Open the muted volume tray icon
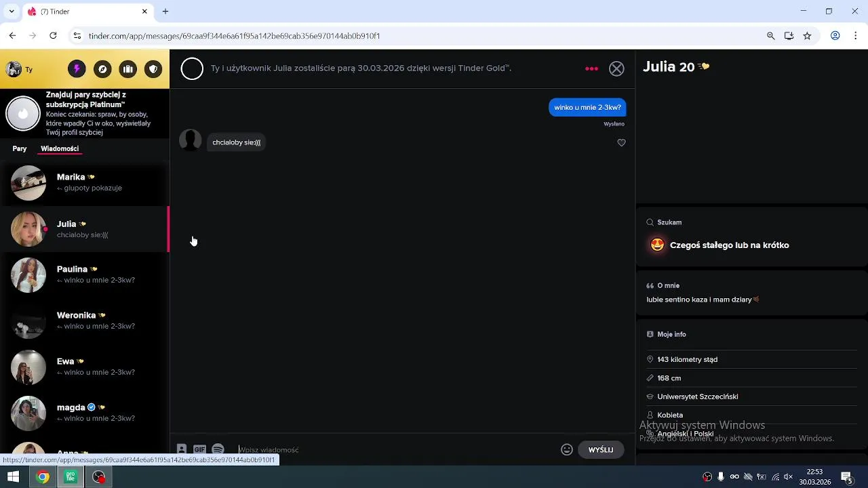 click(789, 477)
